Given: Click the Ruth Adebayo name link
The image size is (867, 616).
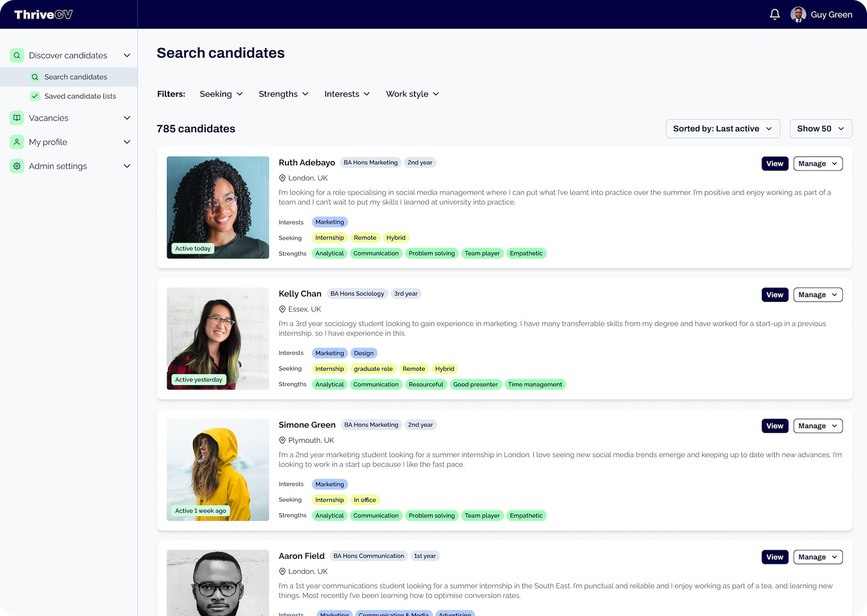Looking at the screenshot, I should [307, 162].
